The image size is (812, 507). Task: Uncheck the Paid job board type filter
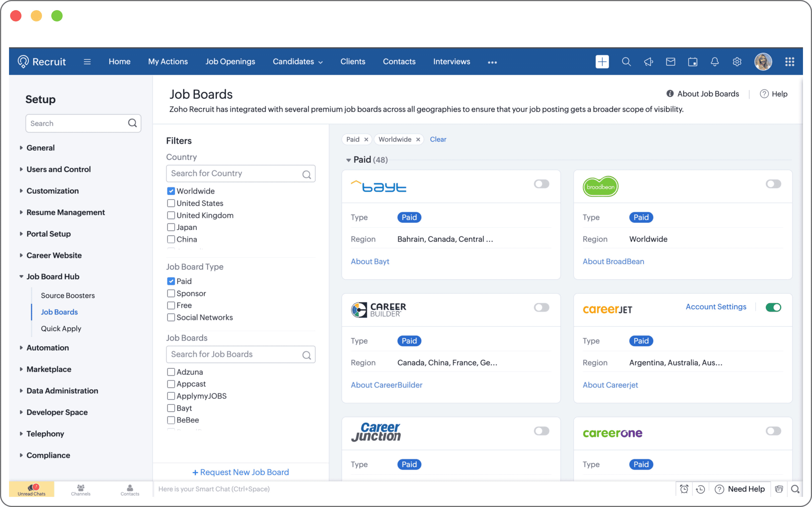pos(171,281)
